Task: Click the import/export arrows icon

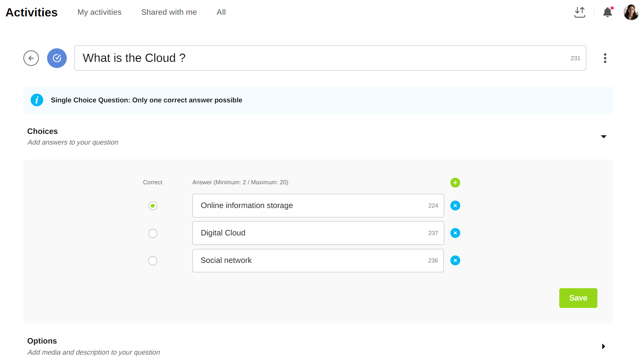Action: [579, 12]
